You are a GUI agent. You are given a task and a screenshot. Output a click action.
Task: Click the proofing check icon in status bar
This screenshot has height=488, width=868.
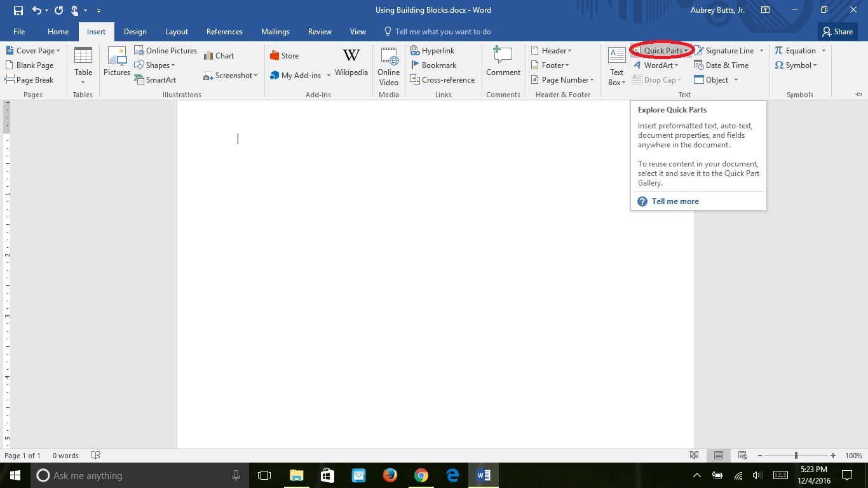[x=96, y=456]
